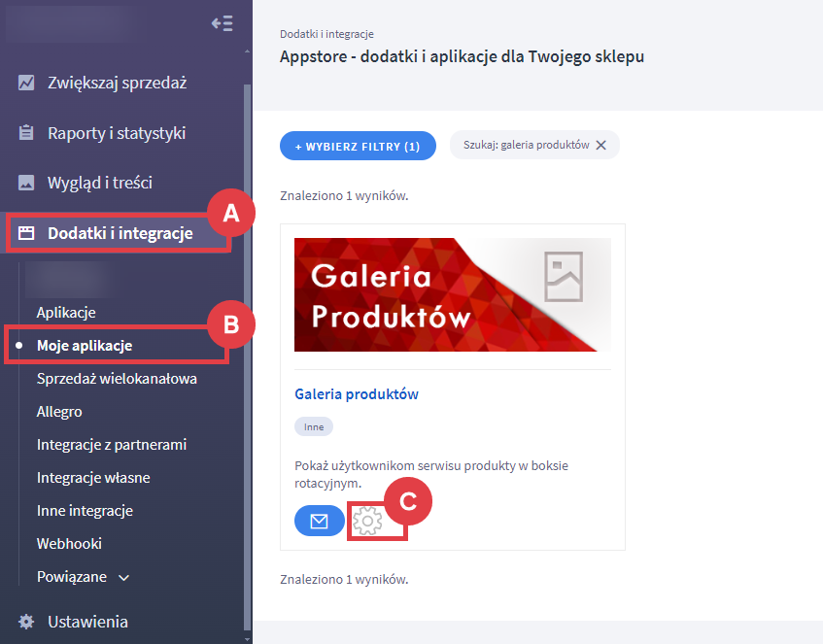Go to Allegro integration
Screen dimensions: 823x644
[x=59, y=411]
